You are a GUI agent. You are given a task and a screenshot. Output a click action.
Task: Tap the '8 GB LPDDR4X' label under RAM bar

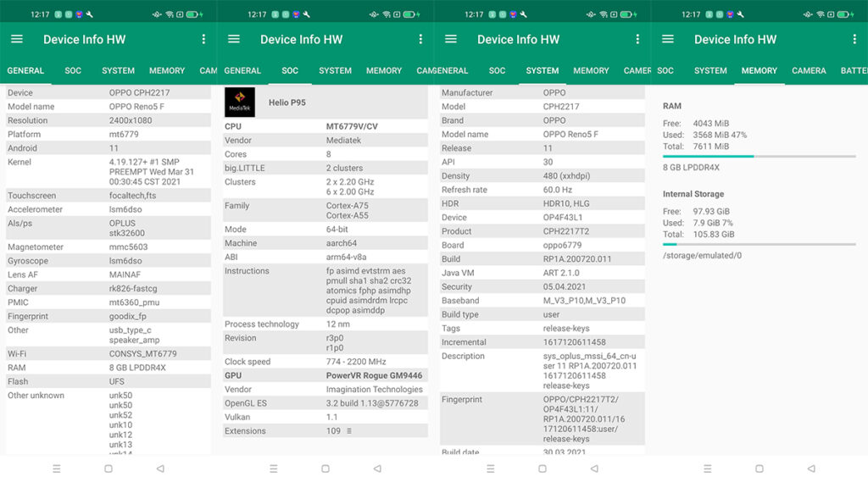click(692, 167)
